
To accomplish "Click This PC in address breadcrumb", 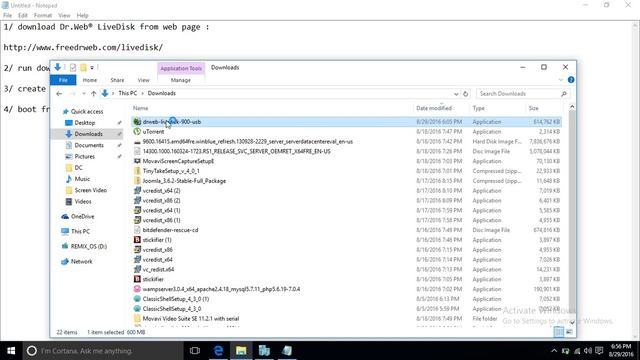I will 127,93.
